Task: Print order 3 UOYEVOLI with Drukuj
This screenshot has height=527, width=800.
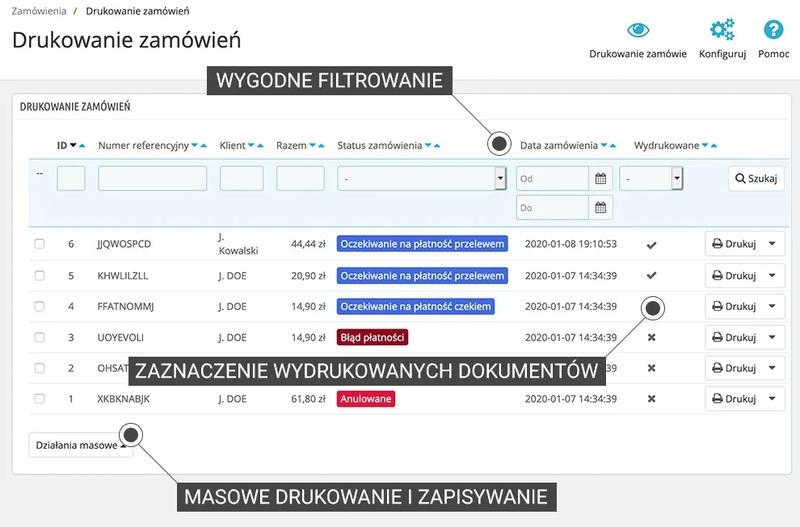Action: 734,337
